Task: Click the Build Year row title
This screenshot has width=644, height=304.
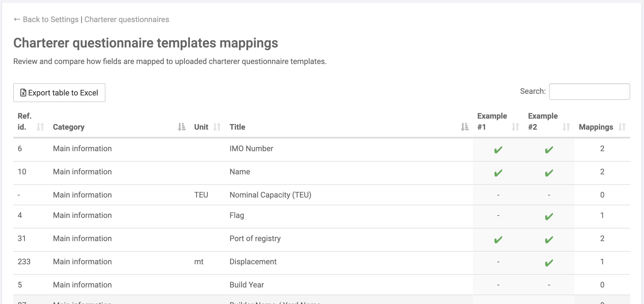Action: pyautogui.click(x=247, y=285)
